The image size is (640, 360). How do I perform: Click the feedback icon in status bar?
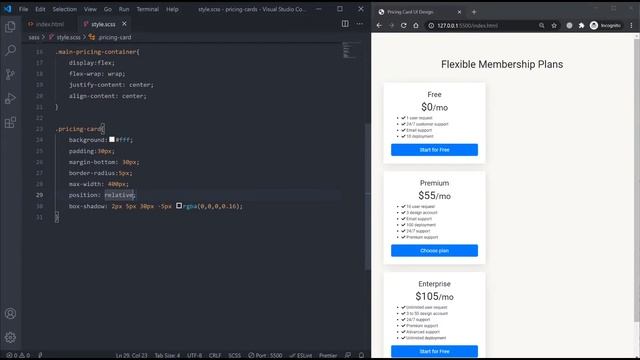click(x=348, y=356)
